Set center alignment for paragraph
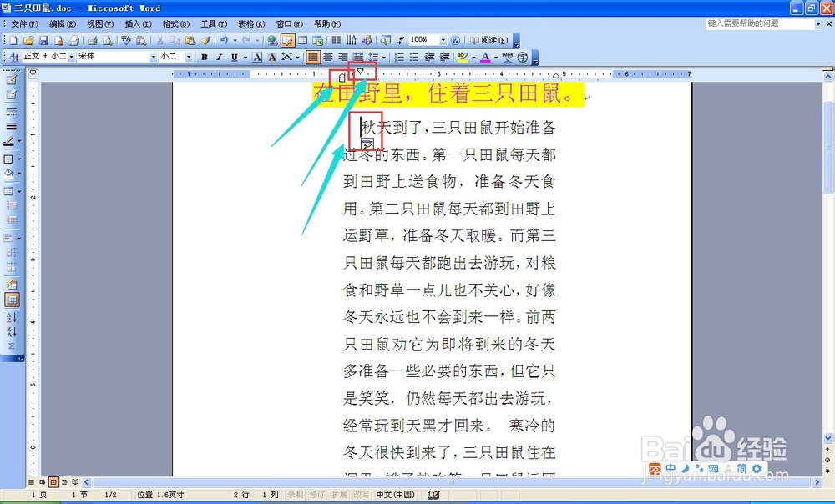Image resolution: width=835 pixels, height=504 pixels. coord(328,57)
